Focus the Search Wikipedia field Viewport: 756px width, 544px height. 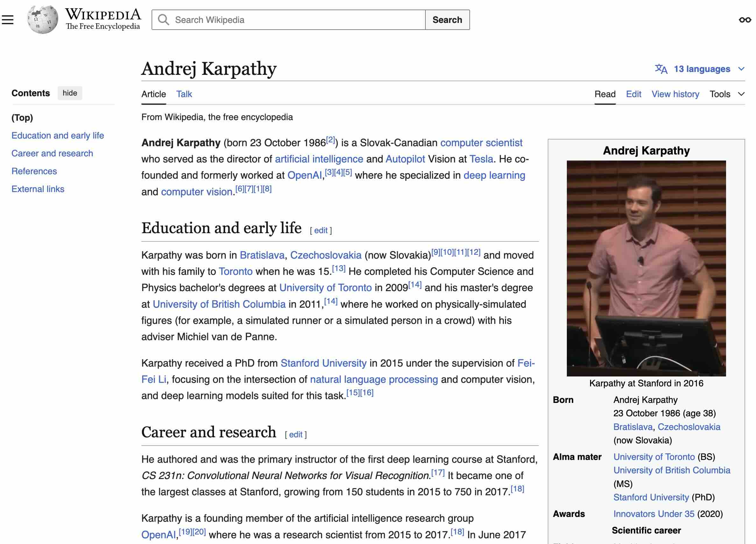coord(289,20)
